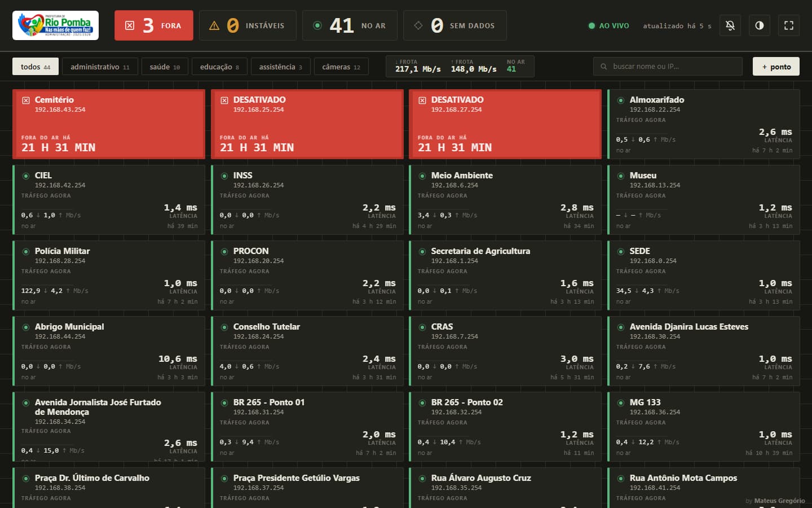
Task: Select the 'câmeras' filter tab
Action: pos(341,67)
